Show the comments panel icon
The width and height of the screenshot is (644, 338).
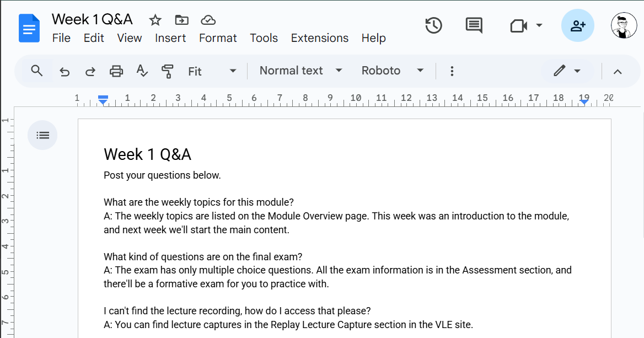click(x=474, y=25)
